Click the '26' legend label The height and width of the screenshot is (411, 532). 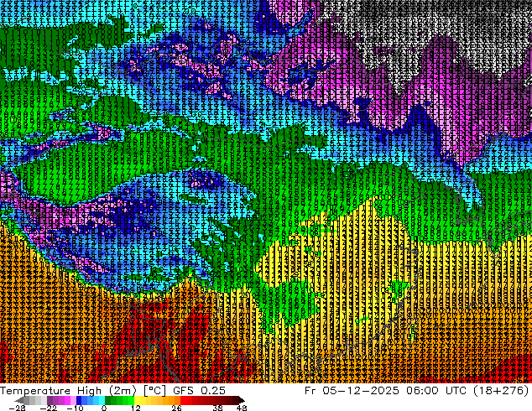pos(176,408)
